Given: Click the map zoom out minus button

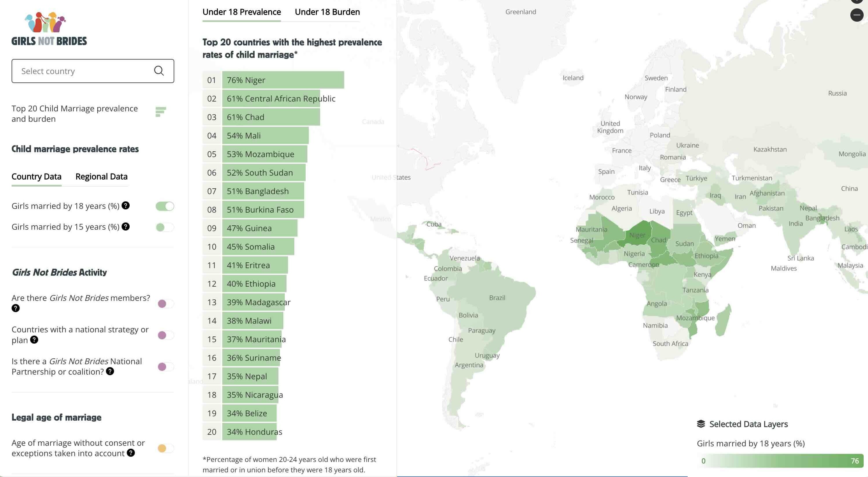Looking at the screenshot, I should coord(856,15).
